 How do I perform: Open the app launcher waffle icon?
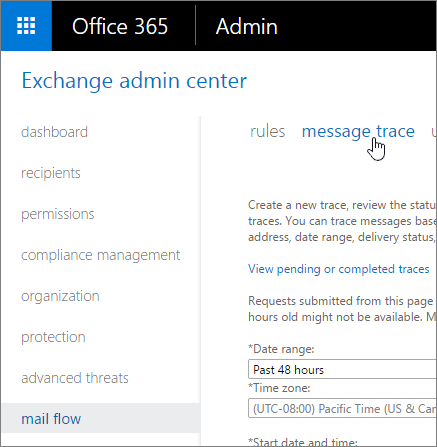[x=26, y=26]
